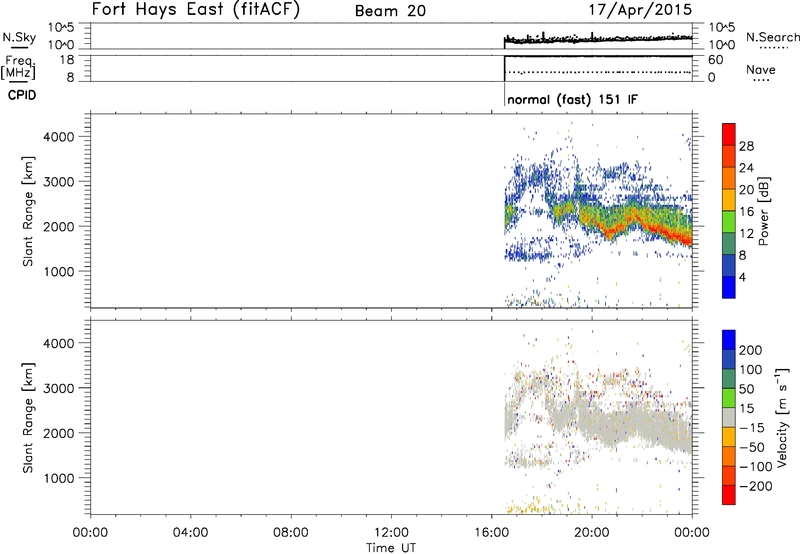Image resolution: width=800 pixels, height=554 pixels.
Task: Click the '-200' Velocity colorbar tick label
Action: pos(755,486)
